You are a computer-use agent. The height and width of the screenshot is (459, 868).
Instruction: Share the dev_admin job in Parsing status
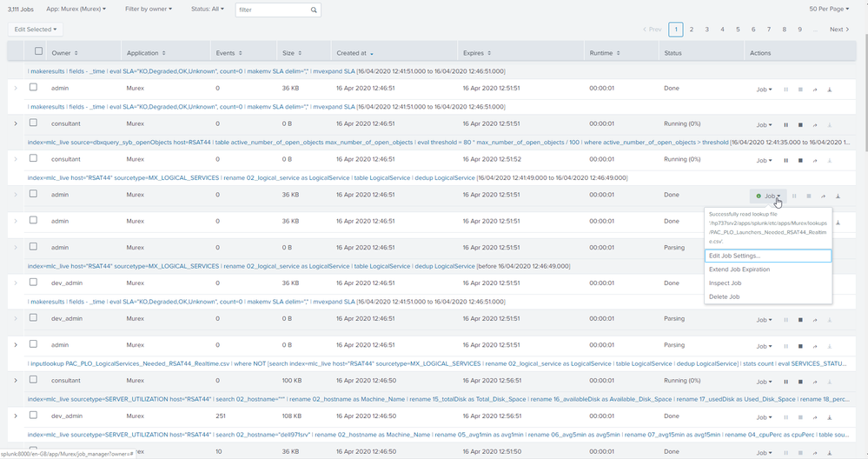click(x=815, y=320)
